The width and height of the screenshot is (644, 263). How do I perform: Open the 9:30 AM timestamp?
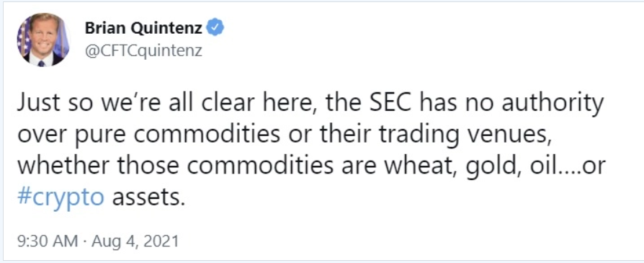click(x=48, y=241)
